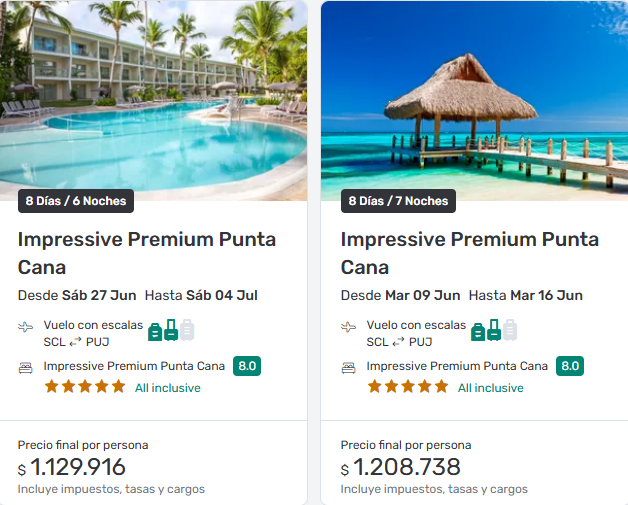Click the airplane icon in the 6 Noches package
Screen dimensions: 628x505
point(26,327)
